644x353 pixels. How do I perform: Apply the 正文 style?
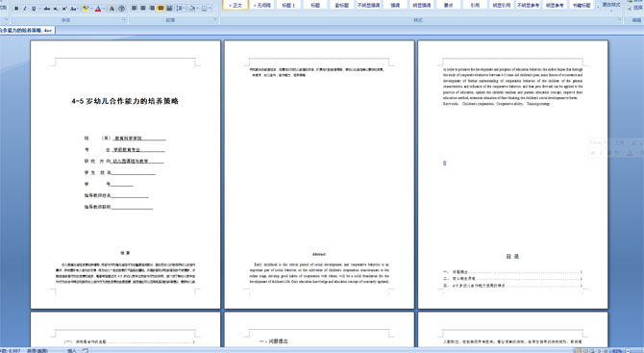pos(235,5)
